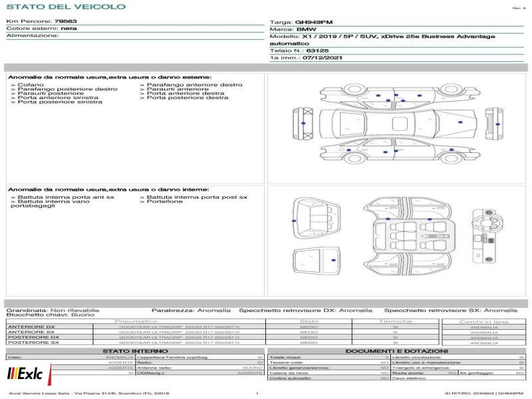Select Parafango anteriore destro entry
The height and width of the screenshot is (399, 532).
click(191, 84)
